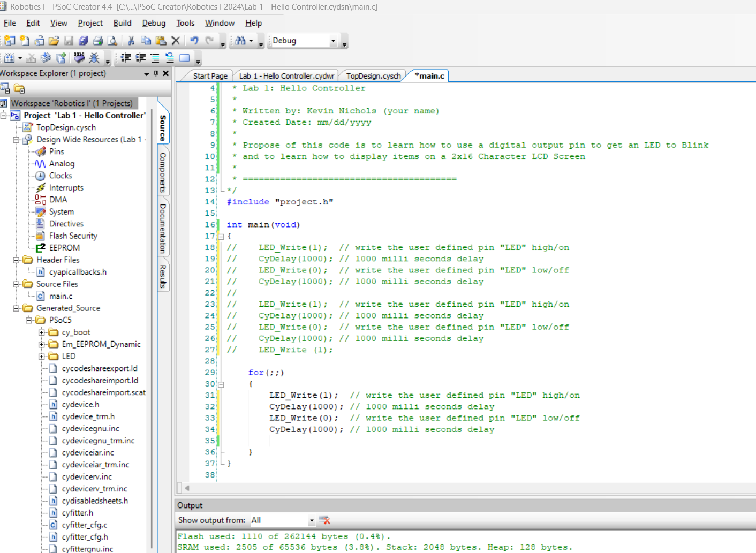Switch to Lab 1 - Hello Controller.cydwr tab
Image resolution: width=756 pixels, height=553 pixels.
coord(286,76)
